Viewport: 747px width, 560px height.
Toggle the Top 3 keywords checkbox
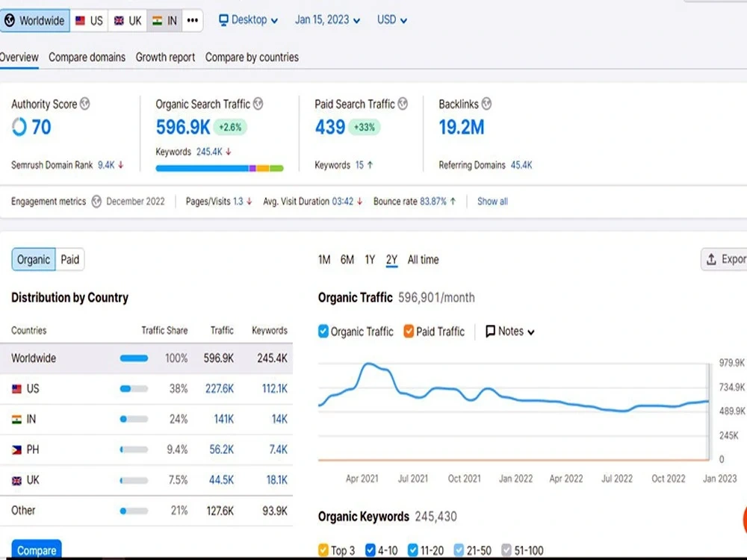(x=323, y=550)
